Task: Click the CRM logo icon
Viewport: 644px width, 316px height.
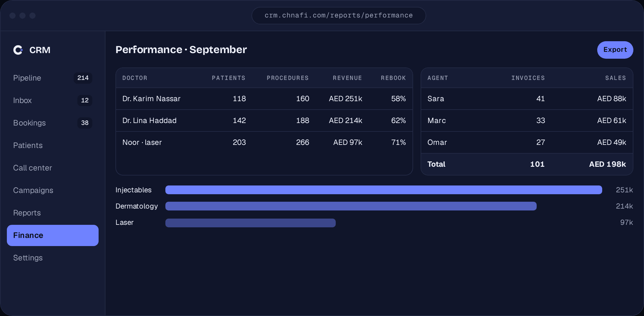Action: 18,50
